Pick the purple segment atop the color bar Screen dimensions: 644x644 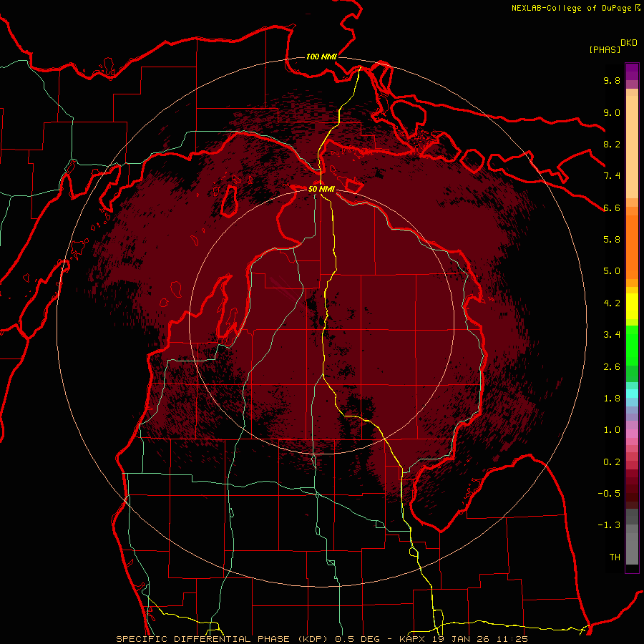[x=632, y=72]
